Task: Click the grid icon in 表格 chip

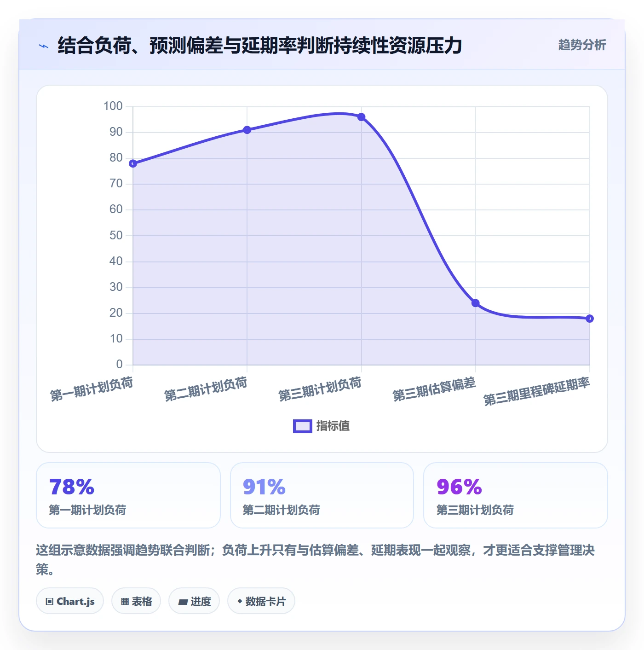Action: [125, 601]
